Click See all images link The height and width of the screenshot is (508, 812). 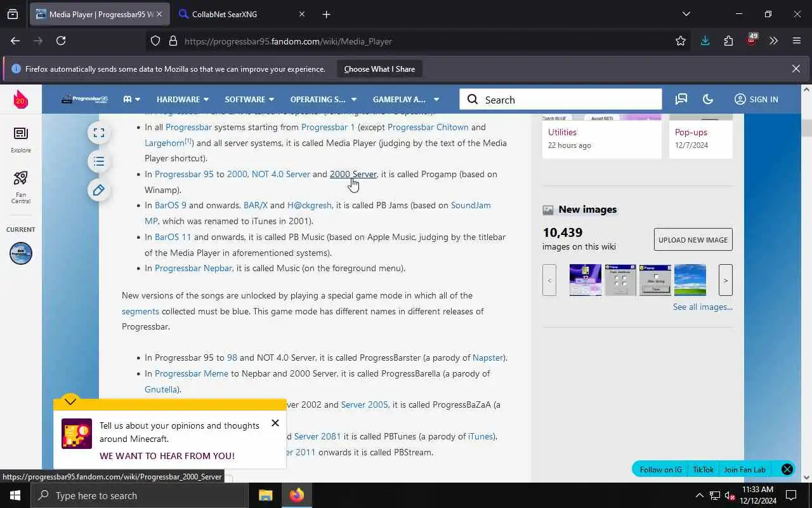pyautogui.click(x=703, y=307)
